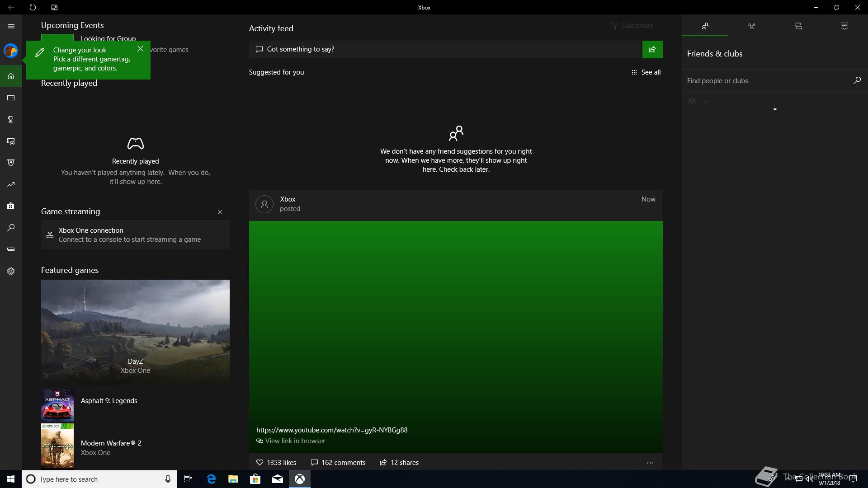Open File Explorer from taskbar
Screen dimensions: 868x488
coord(233,479)
